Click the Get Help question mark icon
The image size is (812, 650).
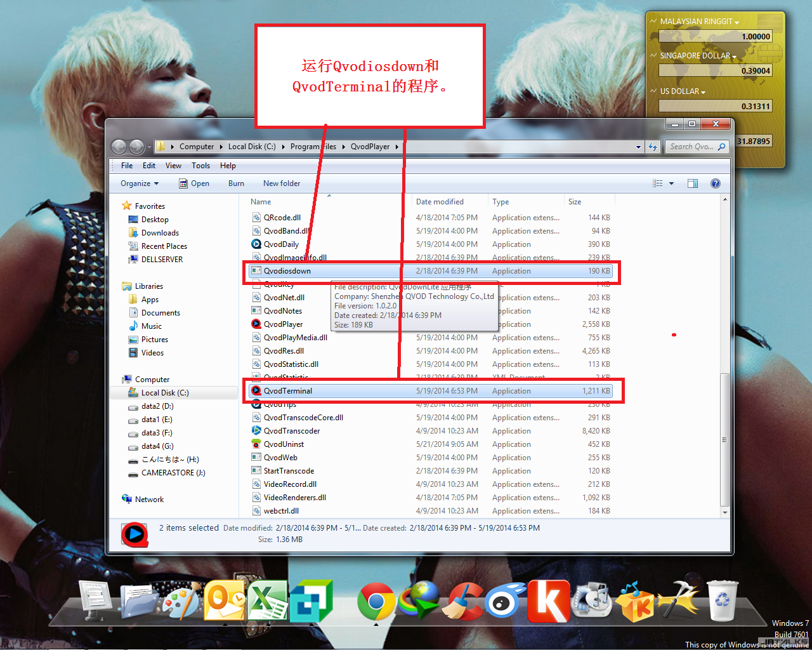[x=715, y=183]
